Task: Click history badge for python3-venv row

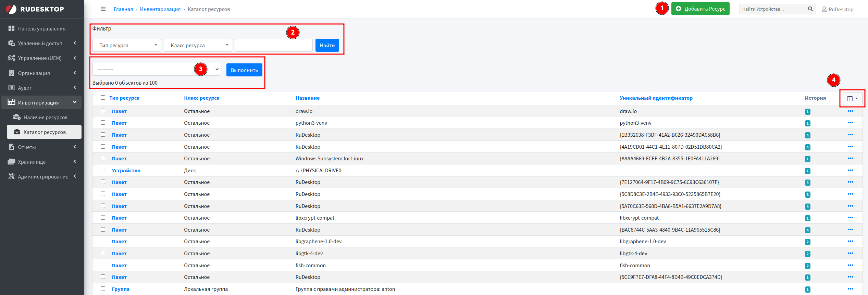Action: click(807, 123)
